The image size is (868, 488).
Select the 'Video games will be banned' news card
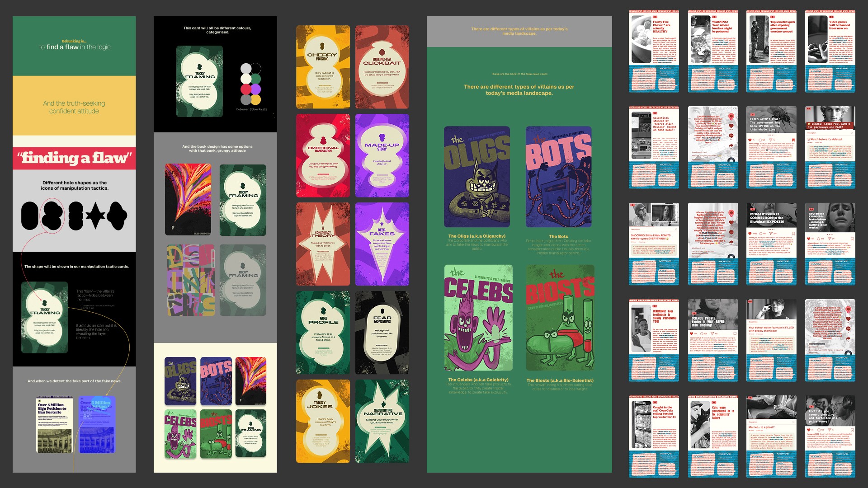830,51
